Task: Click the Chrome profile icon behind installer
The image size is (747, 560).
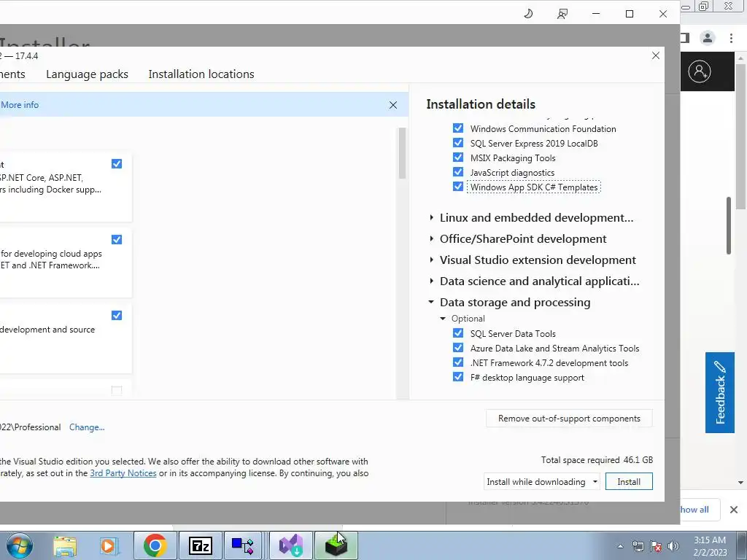Action: (x=708, y=38)
